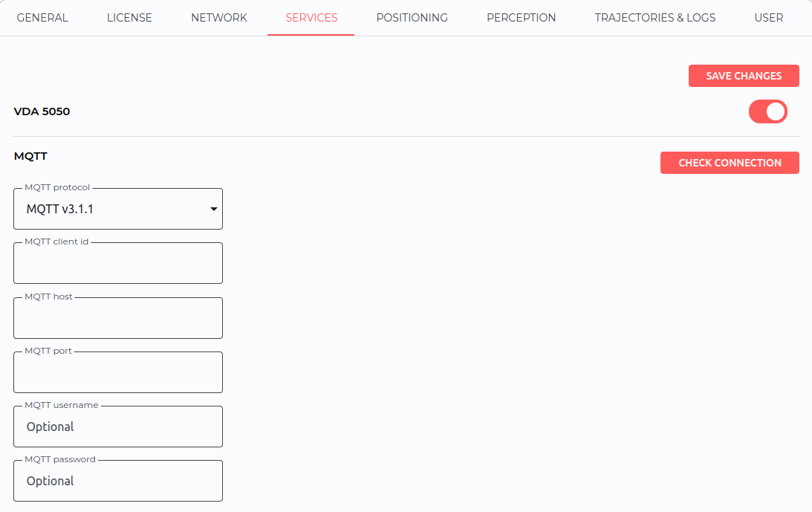The width and height of the screenshot is (812, 512).
Task: Switch to the LICENSE tab
Action: (129, 18)
